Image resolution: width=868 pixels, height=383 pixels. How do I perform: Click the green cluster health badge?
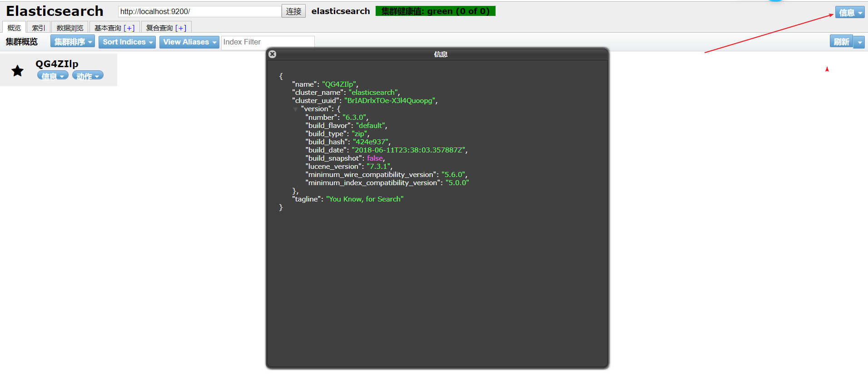coord(436,11)
